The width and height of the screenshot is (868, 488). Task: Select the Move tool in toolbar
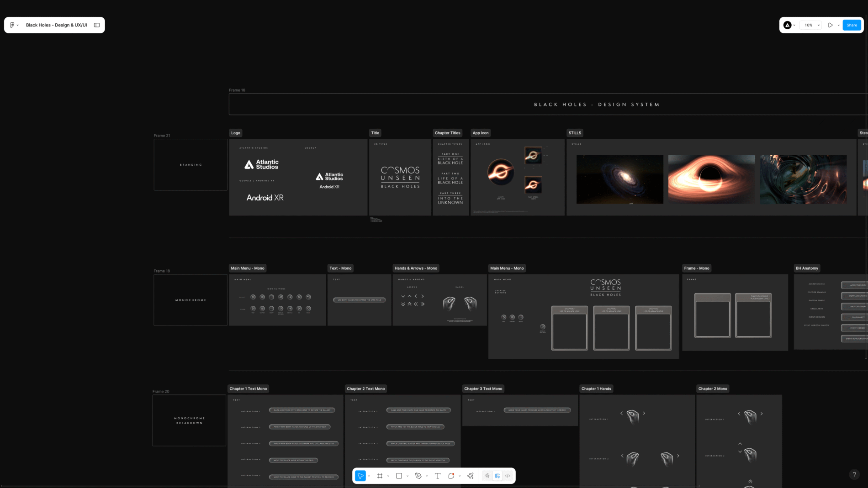[360, 476]
